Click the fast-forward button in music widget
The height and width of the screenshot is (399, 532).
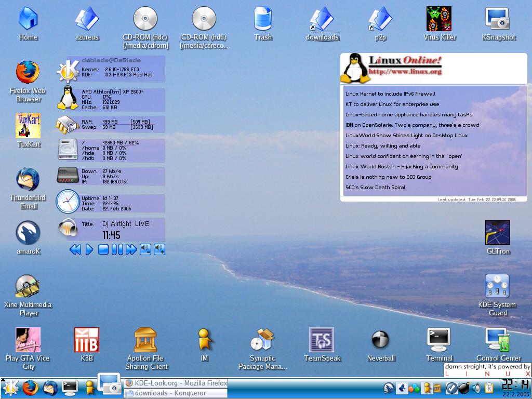[131, 250]
